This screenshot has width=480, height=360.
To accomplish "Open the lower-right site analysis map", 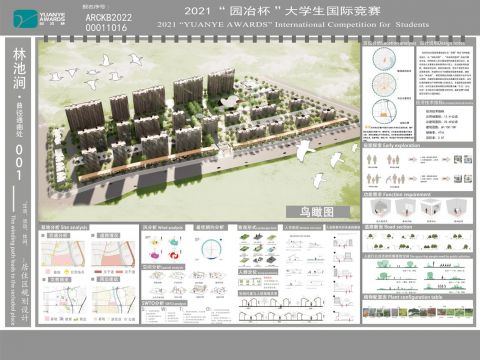I will (114, 300).
